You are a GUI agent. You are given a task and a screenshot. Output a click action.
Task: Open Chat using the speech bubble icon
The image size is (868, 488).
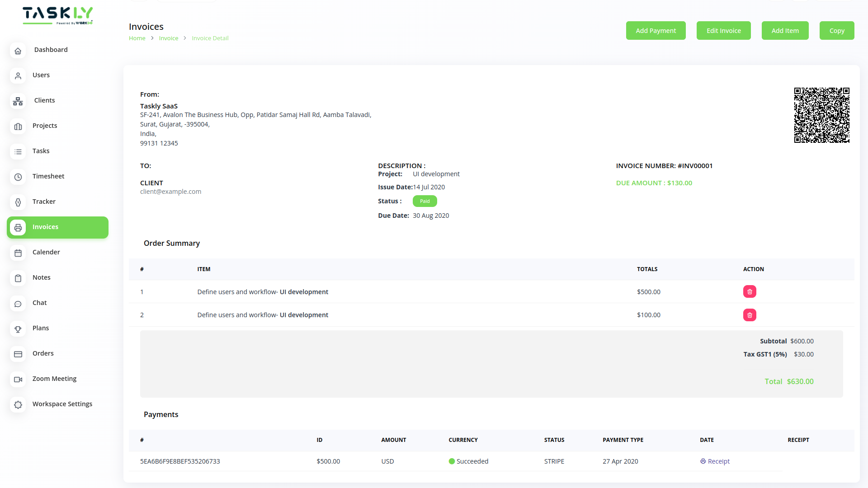click(18, 304)
